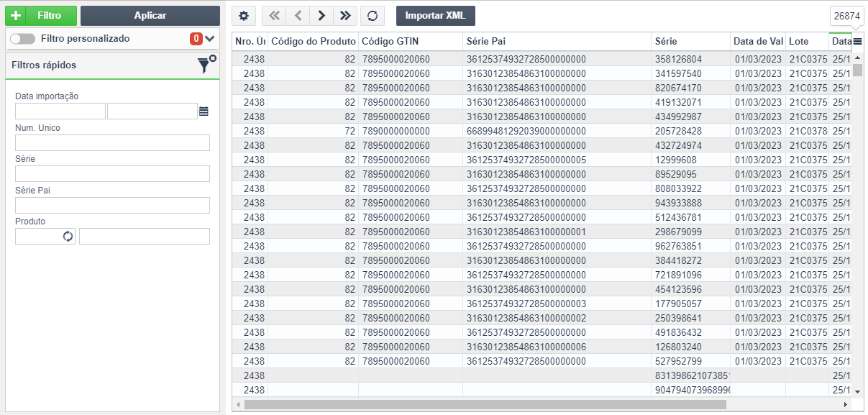Viewport: 868px width, 415px height.
Task: Open the grid column menu icon
Action: click(x=858, y=42)
